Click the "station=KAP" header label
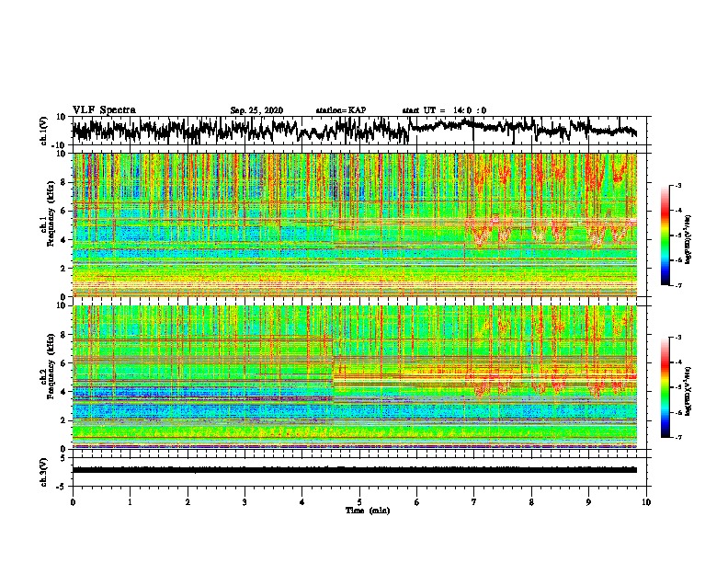The image size is (728, 563). pos(341,110)
